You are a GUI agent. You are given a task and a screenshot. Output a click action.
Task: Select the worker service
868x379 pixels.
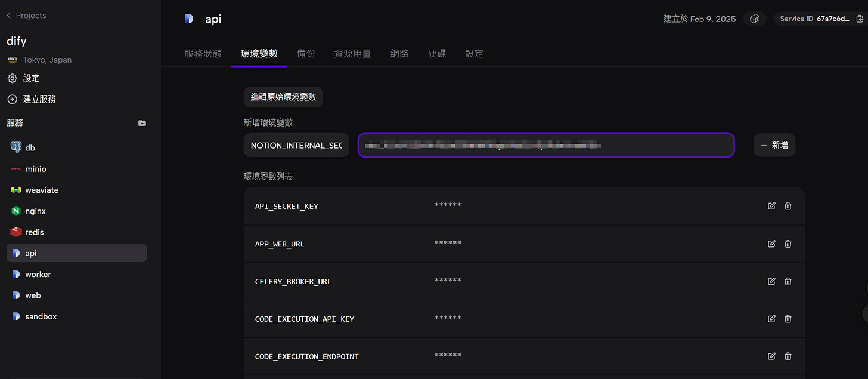pos(76,274)
